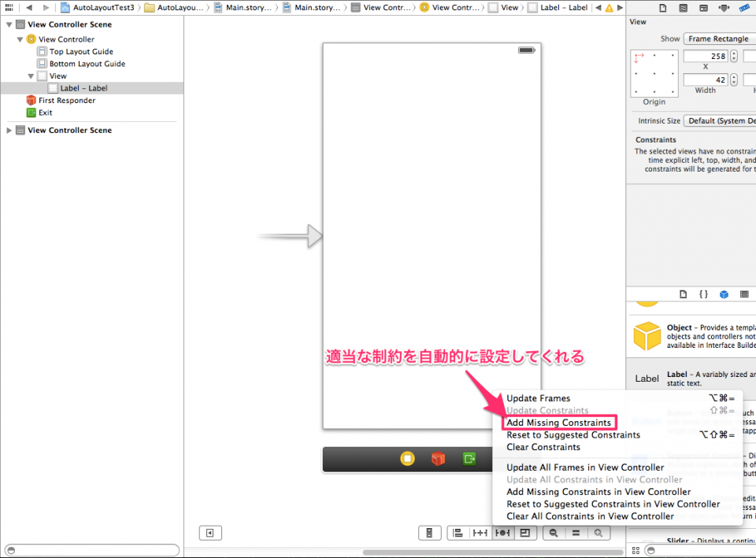Set origin to top-left anchor point

[x=636, y=57]
